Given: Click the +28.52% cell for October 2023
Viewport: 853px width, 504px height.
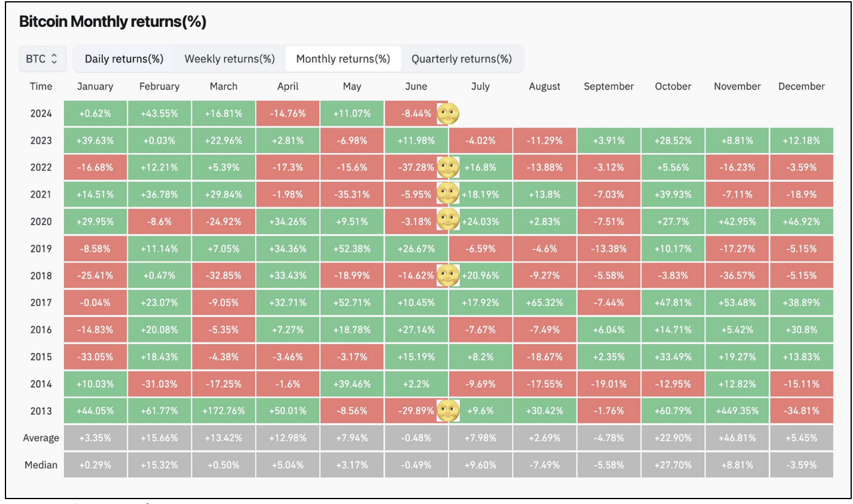Looking at the screenshot, I should point(673,141).
